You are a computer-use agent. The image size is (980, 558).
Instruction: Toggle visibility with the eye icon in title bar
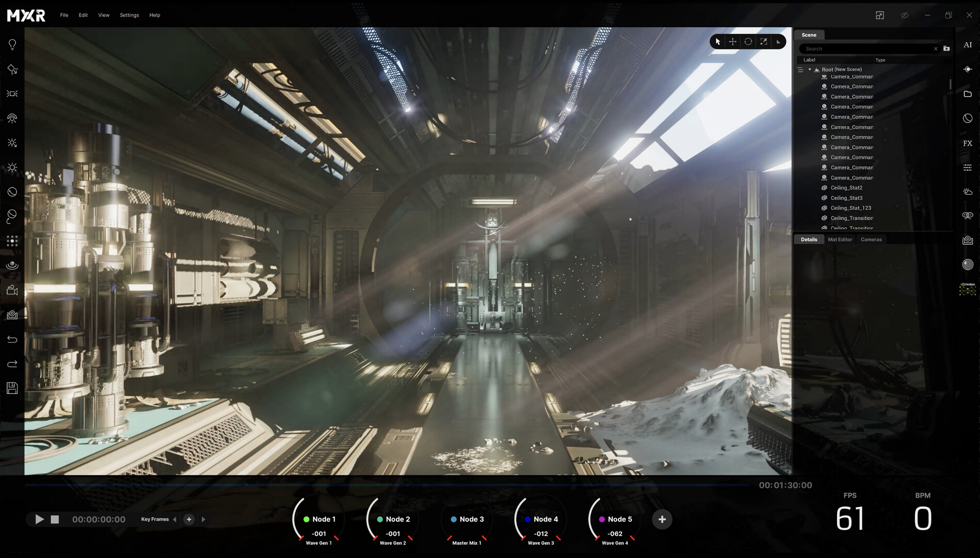click(904, 15)
